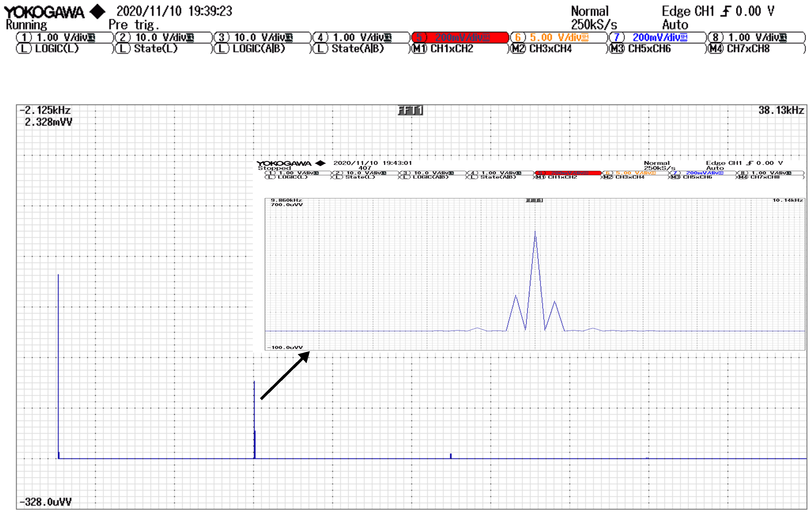Click the YOKOGAWA diamond logo icon
Screen dimensions: 812x515
98,11
